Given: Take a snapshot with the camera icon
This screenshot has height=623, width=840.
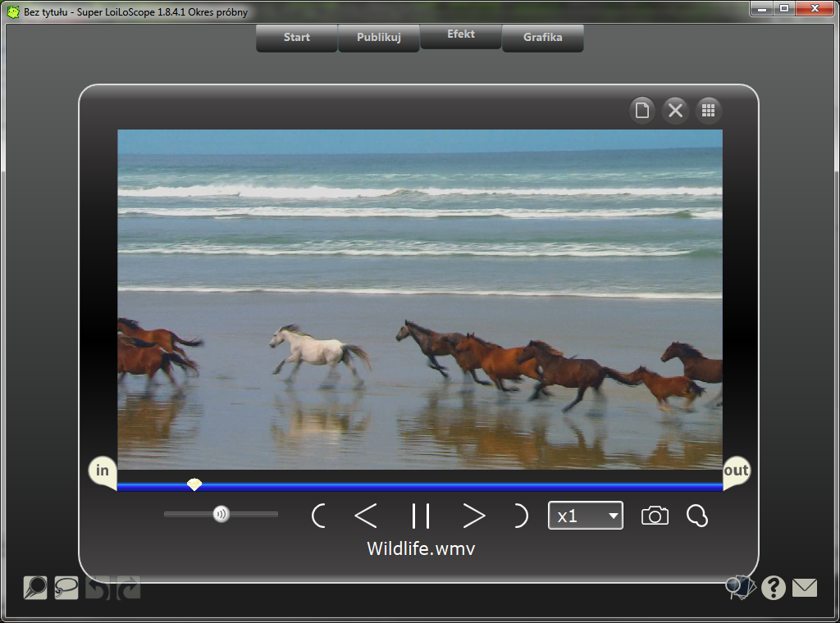Looking at the screenshot, I should (x=655, y=516).
